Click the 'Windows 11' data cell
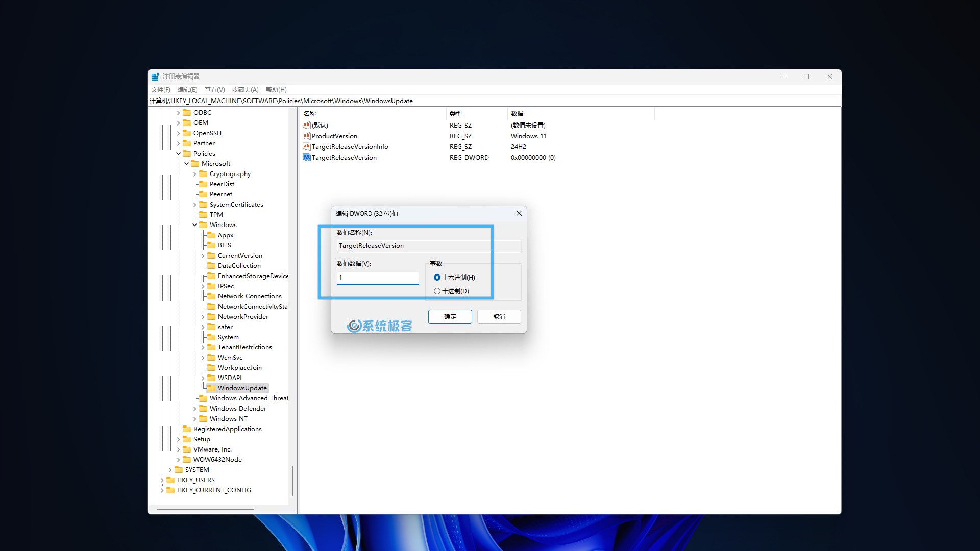 pos(529,136)
